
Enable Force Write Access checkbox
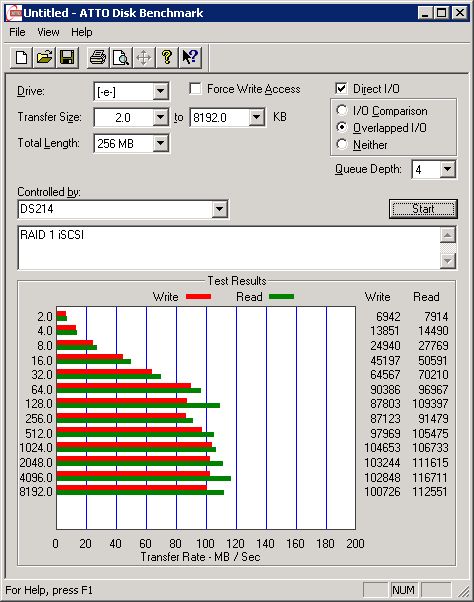[195, 89]
